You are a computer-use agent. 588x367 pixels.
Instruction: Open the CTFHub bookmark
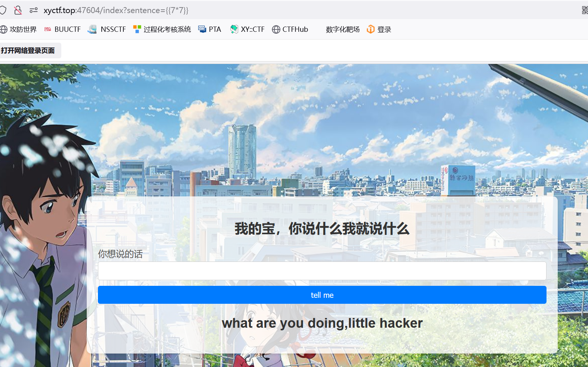pyautogui.click(x=290, y=29)
